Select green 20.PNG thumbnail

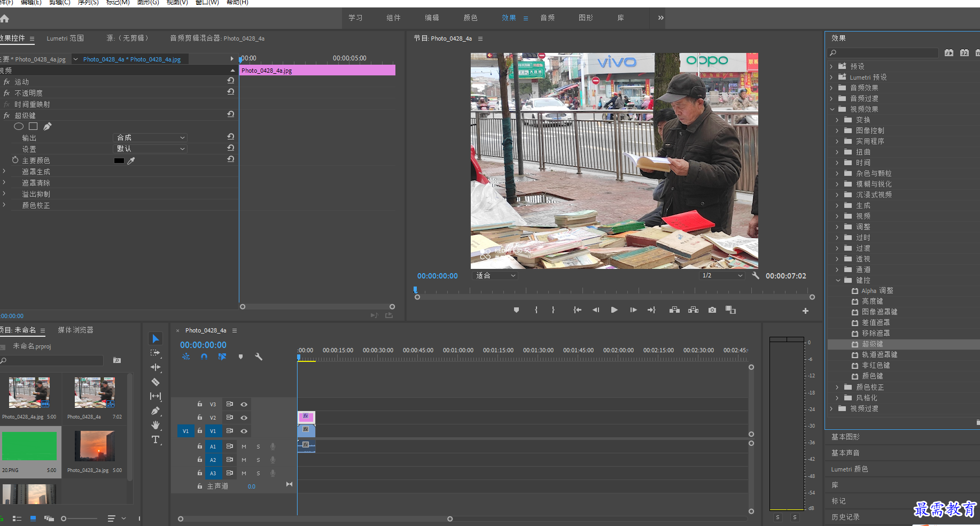click(29, 446)
